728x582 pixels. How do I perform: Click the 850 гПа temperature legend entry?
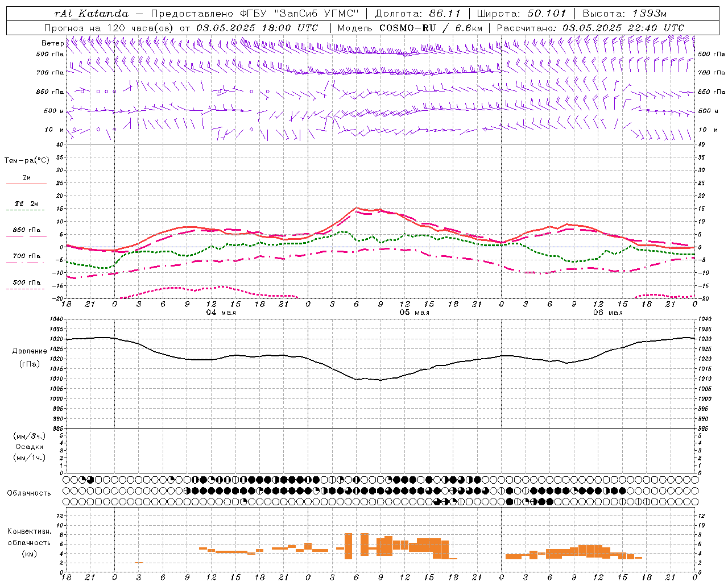tap(27, 230)
